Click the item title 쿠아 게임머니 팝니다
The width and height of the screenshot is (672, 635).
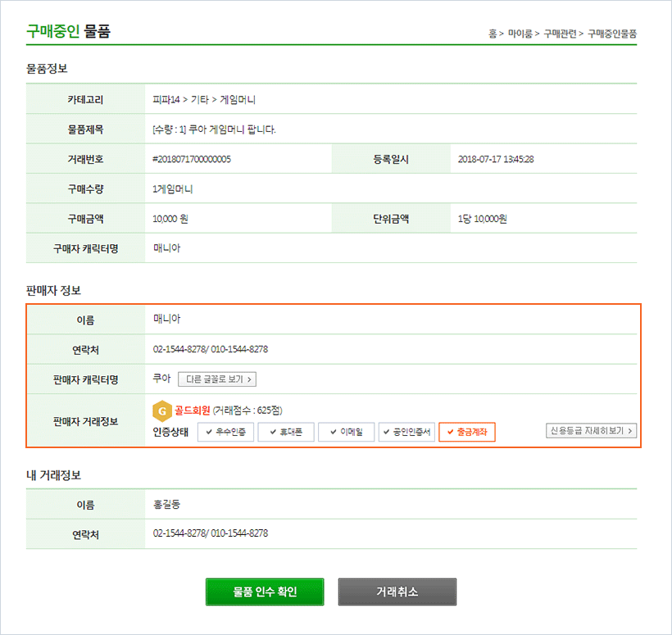coord(215,129)
